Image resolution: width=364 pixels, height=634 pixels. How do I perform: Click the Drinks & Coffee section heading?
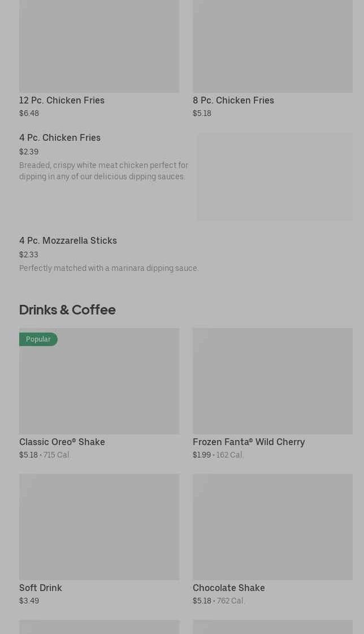67,309
